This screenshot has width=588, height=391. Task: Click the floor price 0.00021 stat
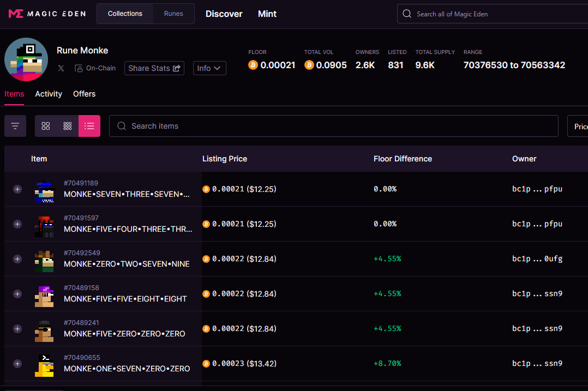pos(272,65)
